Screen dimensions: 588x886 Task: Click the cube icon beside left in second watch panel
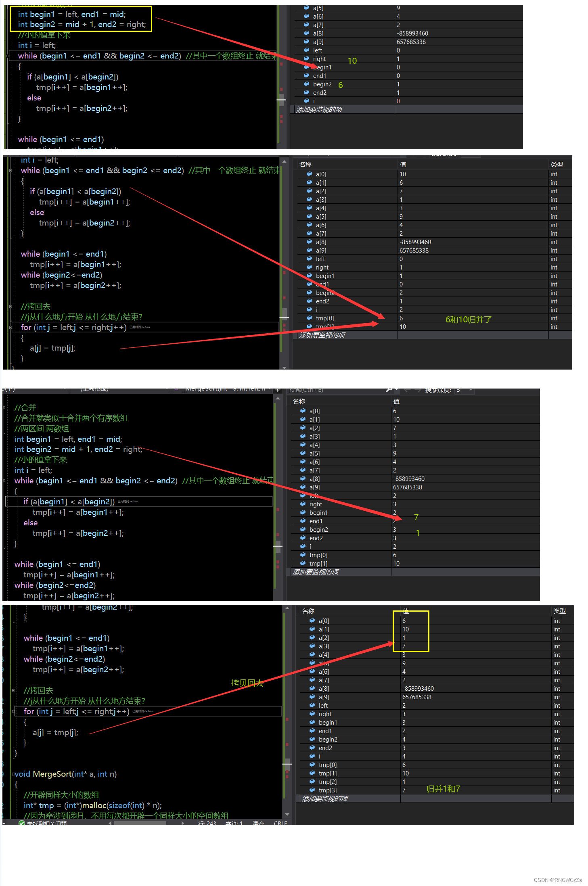(x=309, y=259)
